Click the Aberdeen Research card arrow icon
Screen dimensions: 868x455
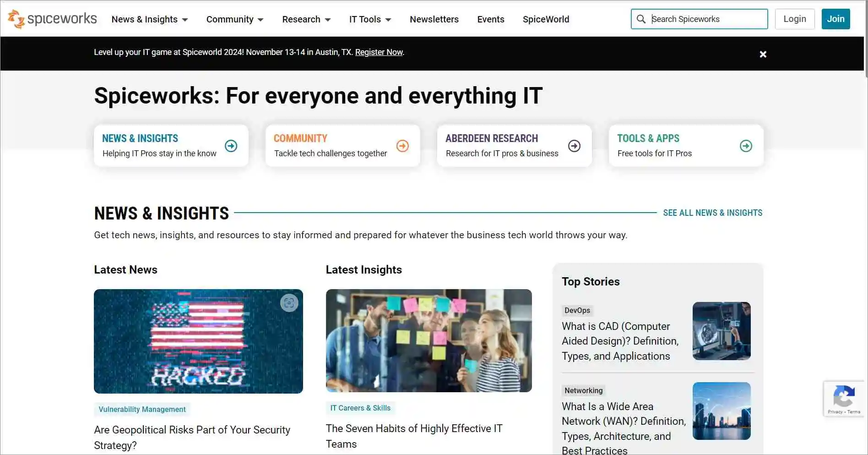pyautogui.click(x=574, y=146)
